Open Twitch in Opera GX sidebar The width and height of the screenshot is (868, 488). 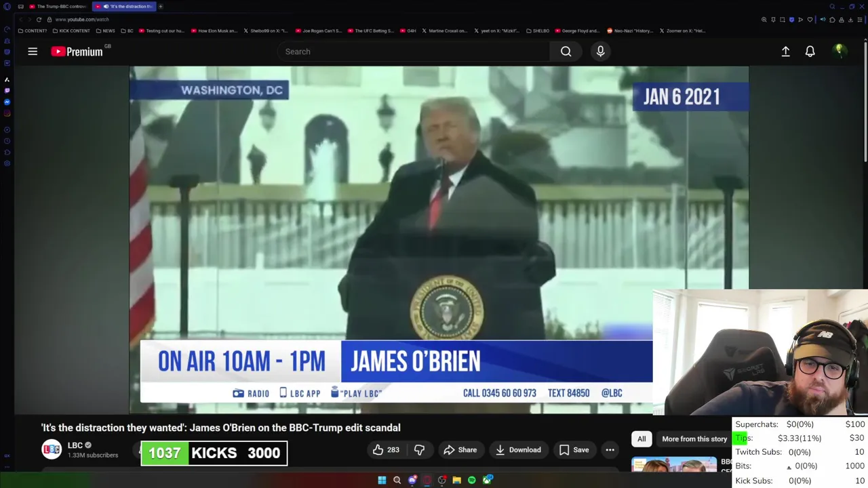pos(7,90)
